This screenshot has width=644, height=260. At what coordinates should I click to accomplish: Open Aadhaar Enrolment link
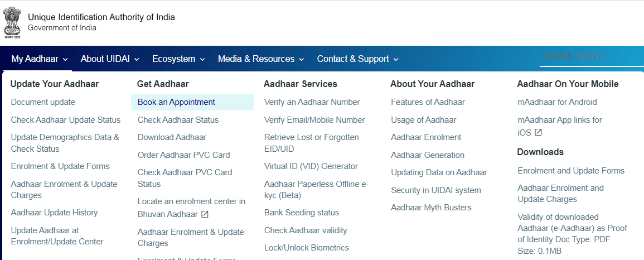(426, 137)
